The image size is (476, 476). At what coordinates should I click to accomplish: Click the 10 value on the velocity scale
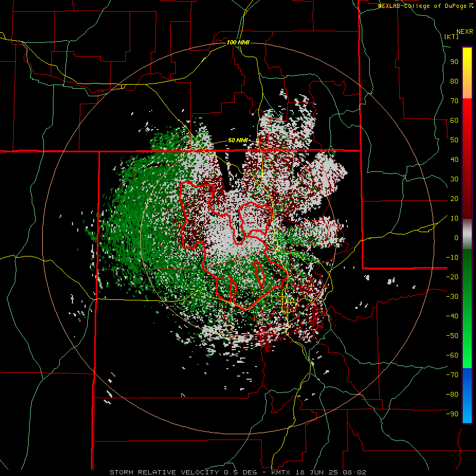(454, 218)
